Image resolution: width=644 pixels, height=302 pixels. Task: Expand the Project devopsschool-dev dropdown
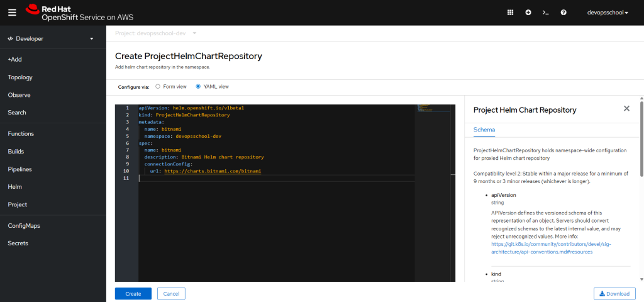point(156,33)
